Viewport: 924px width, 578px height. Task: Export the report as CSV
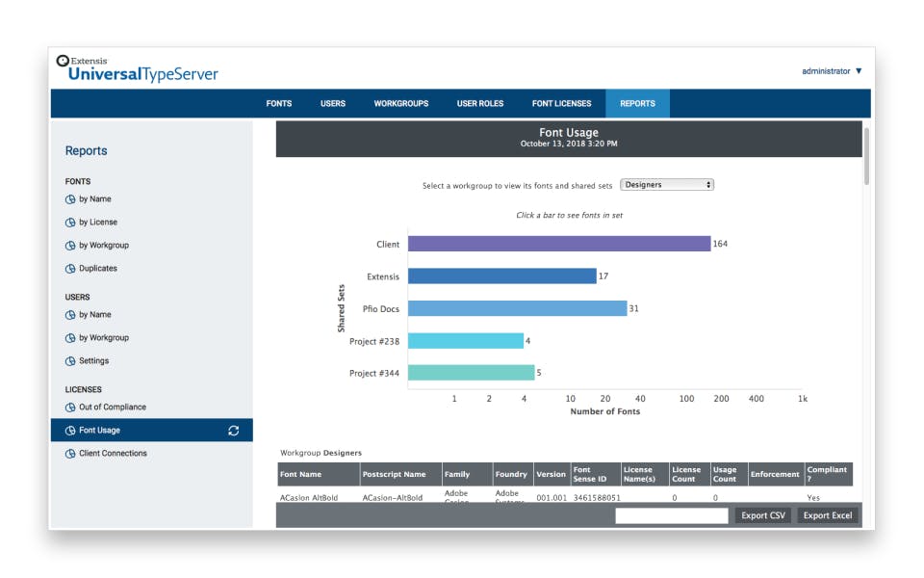tap(763, 515)
